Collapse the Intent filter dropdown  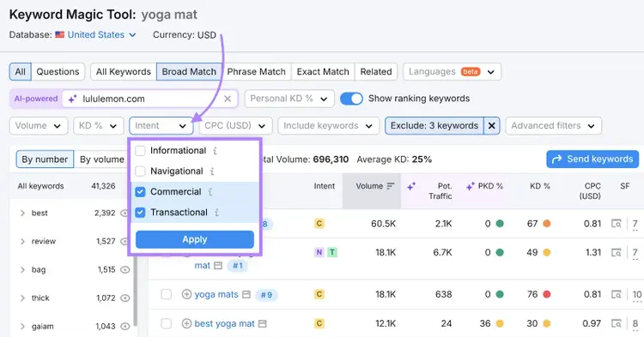click(x=161, y=126)
